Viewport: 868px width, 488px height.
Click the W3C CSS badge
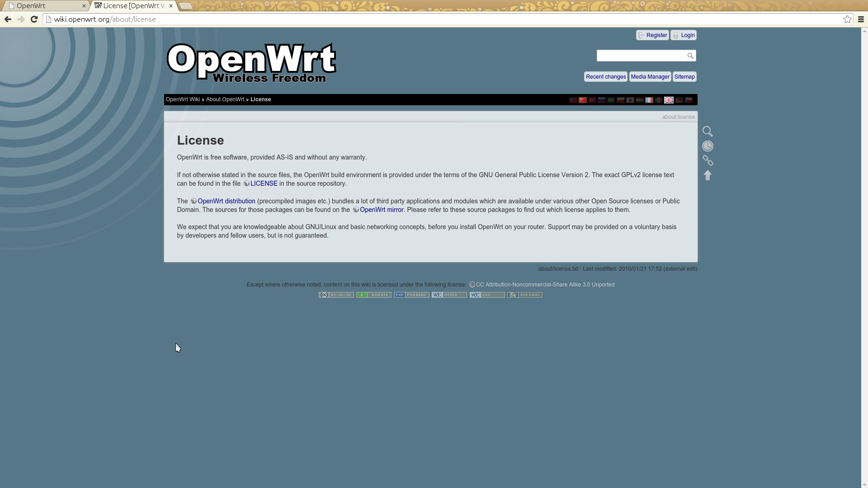(487, 295)
